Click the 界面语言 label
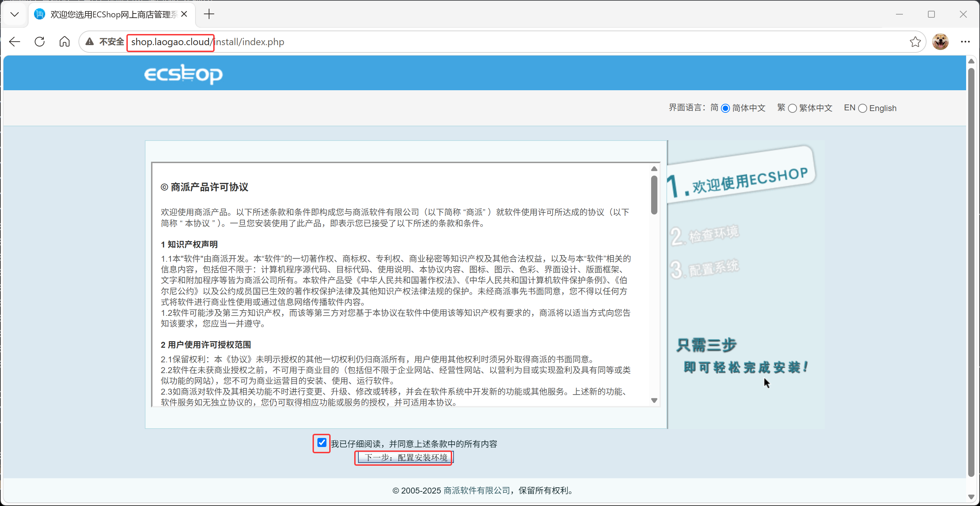Viewport: 980px width, 506px height. point(687,108)
